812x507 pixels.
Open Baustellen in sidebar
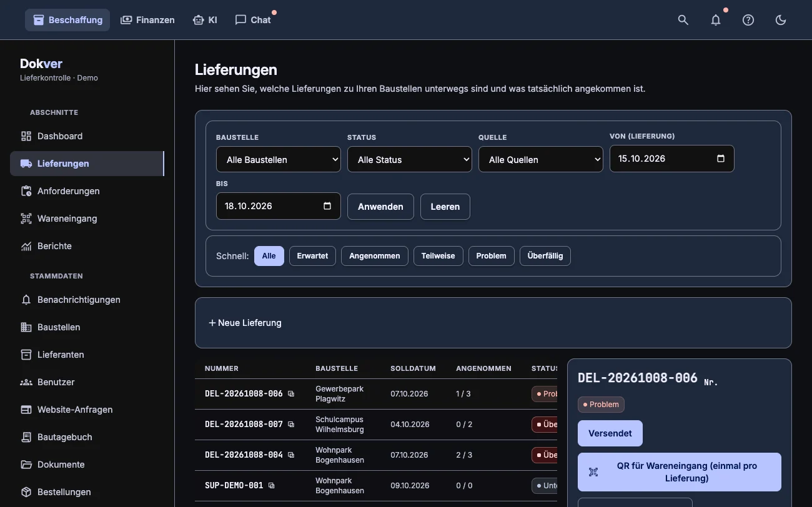(x=87, y=327)
